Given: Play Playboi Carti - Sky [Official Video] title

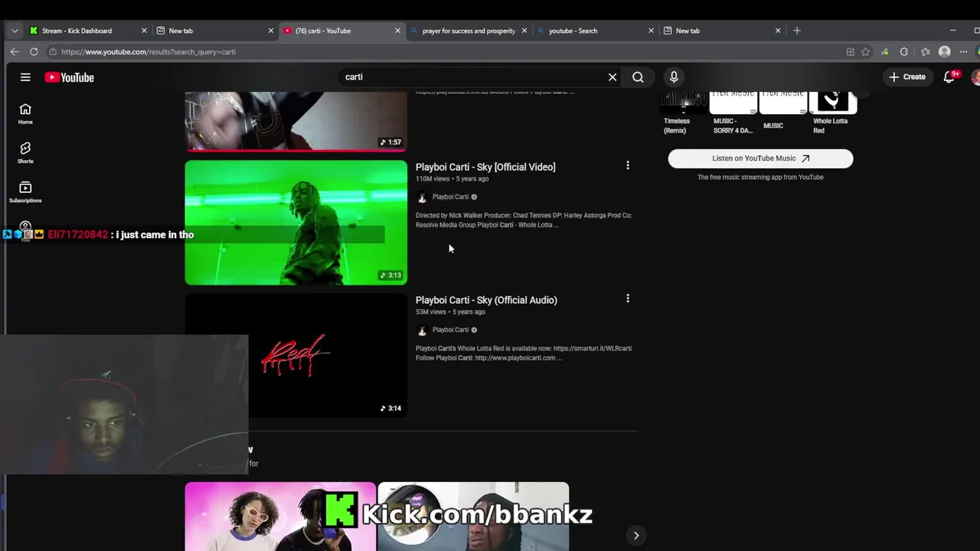Looking at the screenshot, I should click(485, 167).
